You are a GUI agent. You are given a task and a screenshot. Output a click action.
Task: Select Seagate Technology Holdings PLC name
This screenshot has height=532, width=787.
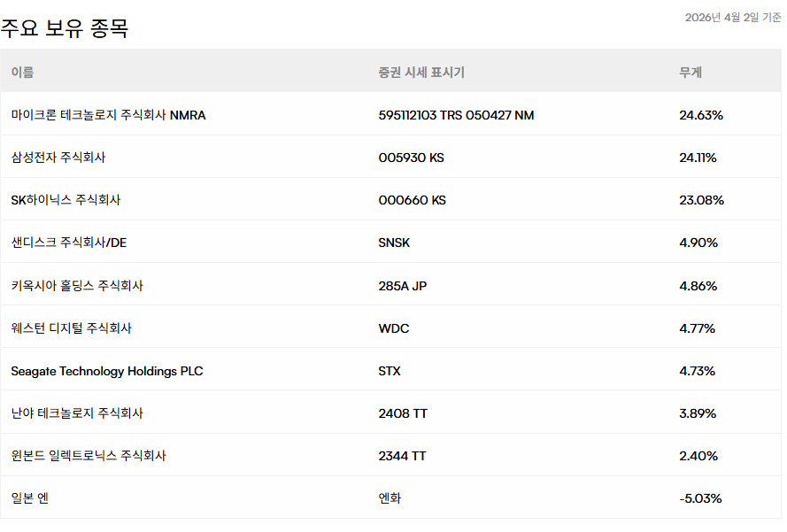coord(107,371)
